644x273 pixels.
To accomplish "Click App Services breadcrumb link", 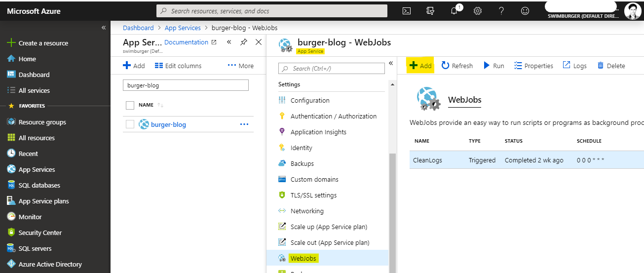I will click(183, 28).
